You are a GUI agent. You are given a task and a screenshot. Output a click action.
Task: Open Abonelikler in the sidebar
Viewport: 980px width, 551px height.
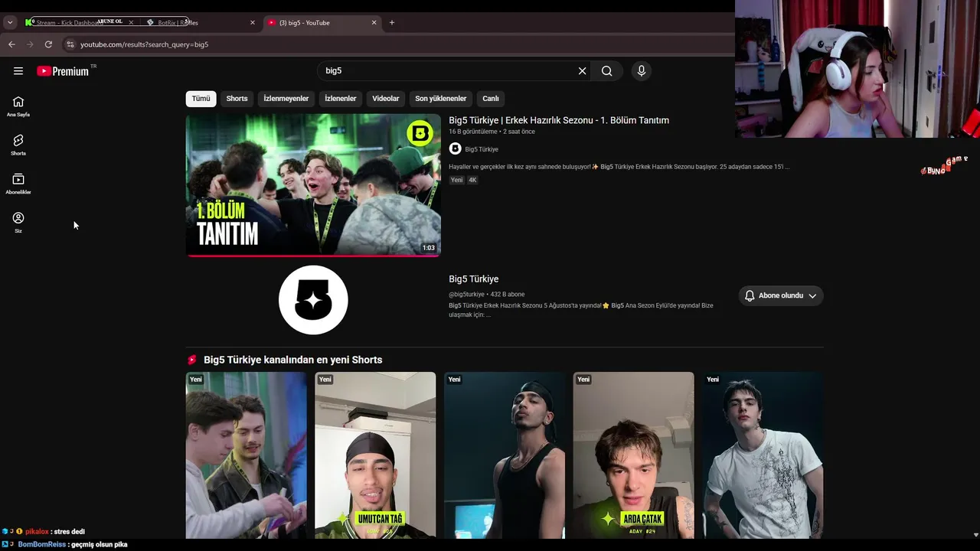(x=18, y=184)
